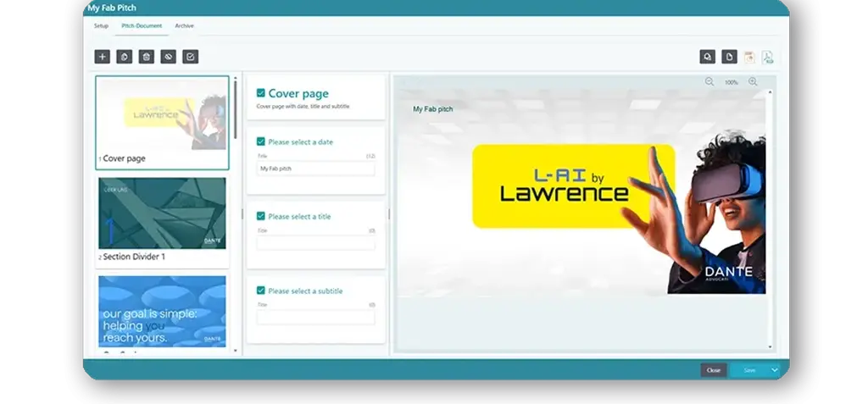Expand the Save dropdown arrow

pyautogui.click(x=774, y=370)
